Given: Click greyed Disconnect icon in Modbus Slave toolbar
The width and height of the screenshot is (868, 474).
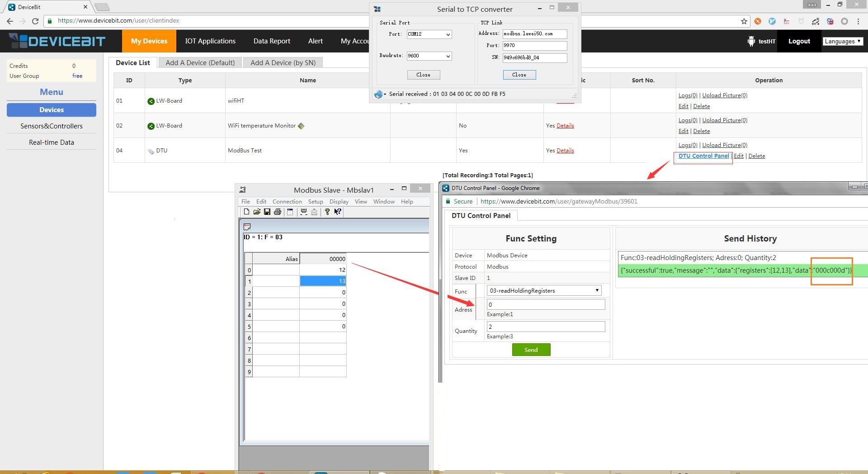Looking at the screenshot, I should tap(314, 212).
